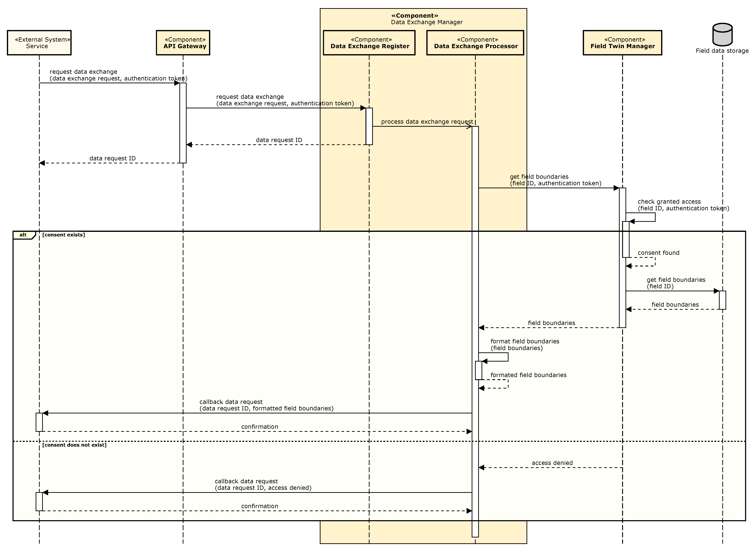Click the Data Exchange Register activation bar
This screenshot has height=553, width=756.
[369, 126]
